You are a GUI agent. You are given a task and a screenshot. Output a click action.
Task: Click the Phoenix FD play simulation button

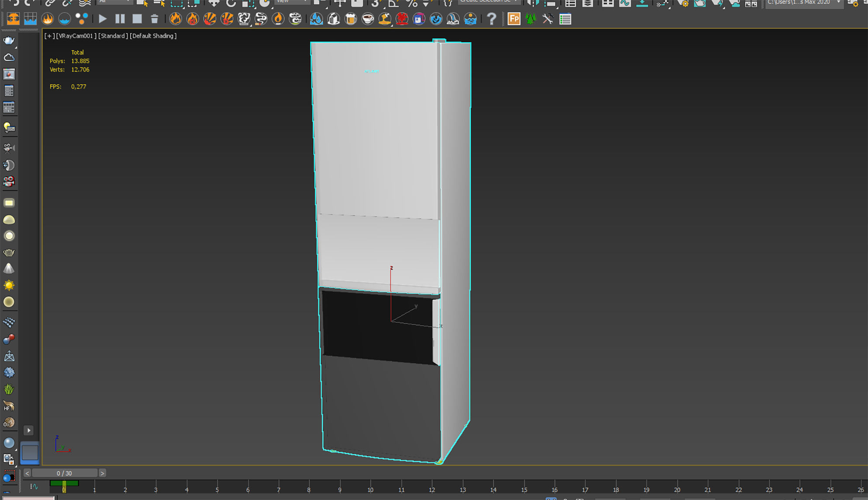103,19
